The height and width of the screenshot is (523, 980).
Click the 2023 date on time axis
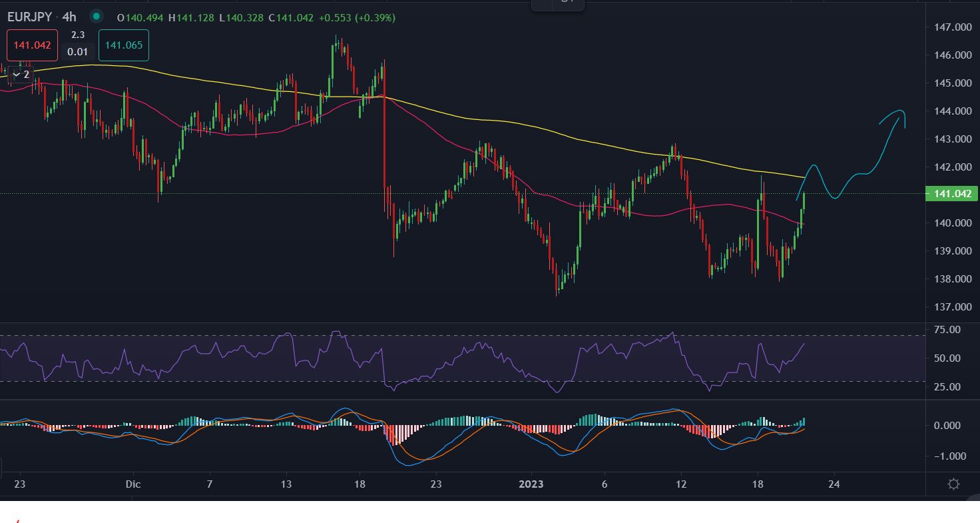[530, 484]
